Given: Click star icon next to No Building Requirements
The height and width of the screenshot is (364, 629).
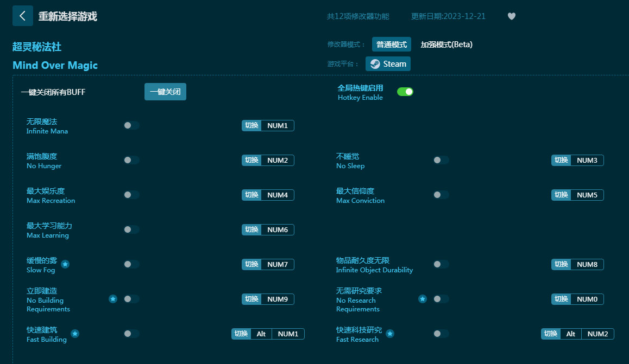Looking at the screenshot, I should click(x=113, y=299).
